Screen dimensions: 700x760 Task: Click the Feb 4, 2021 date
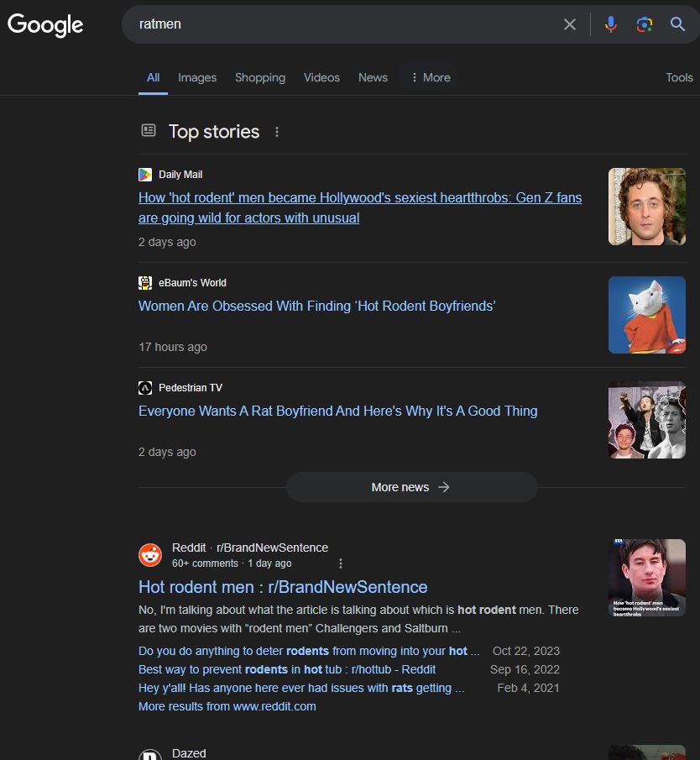pos(528,688)
